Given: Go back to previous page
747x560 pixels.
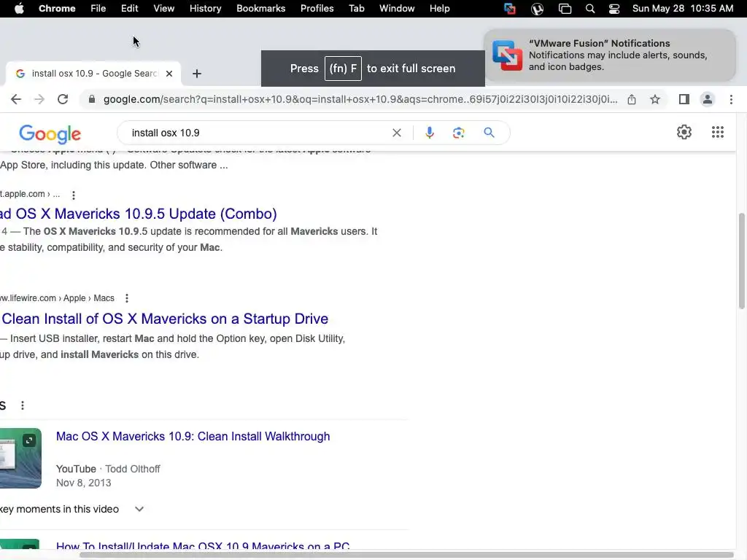Looking at the screenshot, I should pos(16,99).
